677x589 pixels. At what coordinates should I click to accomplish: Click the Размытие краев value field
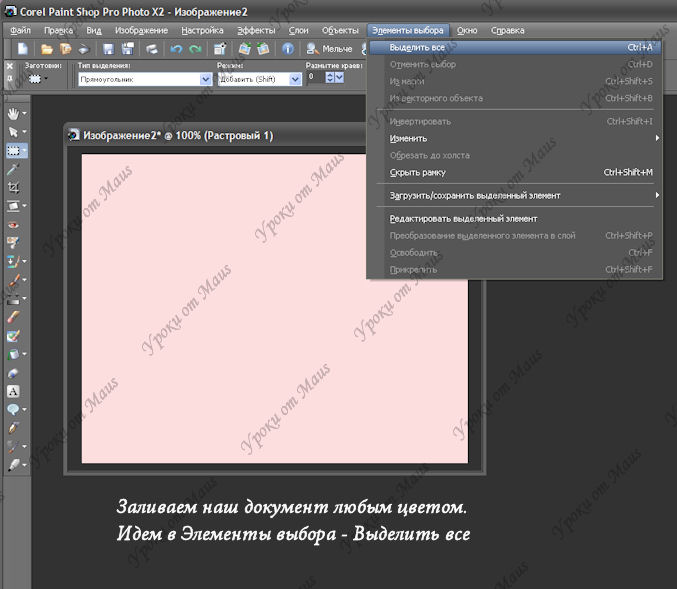click(x=313, y=77)
